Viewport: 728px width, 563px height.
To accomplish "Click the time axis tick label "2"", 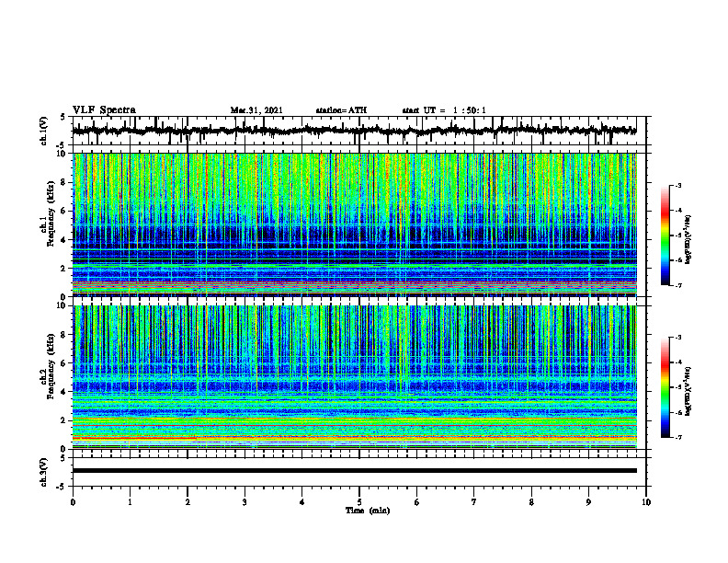I will point(188,502).
